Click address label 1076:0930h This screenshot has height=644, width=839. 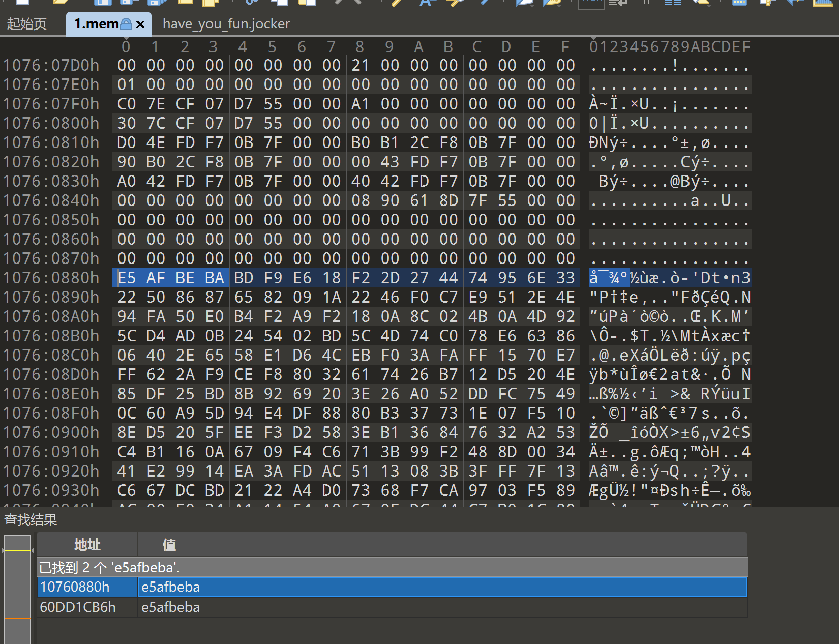coord(51,490)
